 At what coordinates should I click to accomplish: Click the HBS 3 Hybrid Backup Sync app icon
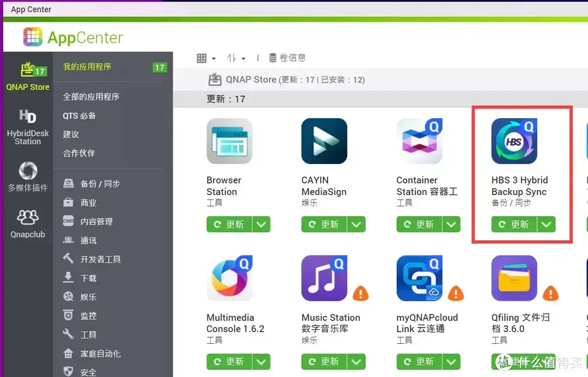pyautogui.click(x=513, y=141)
